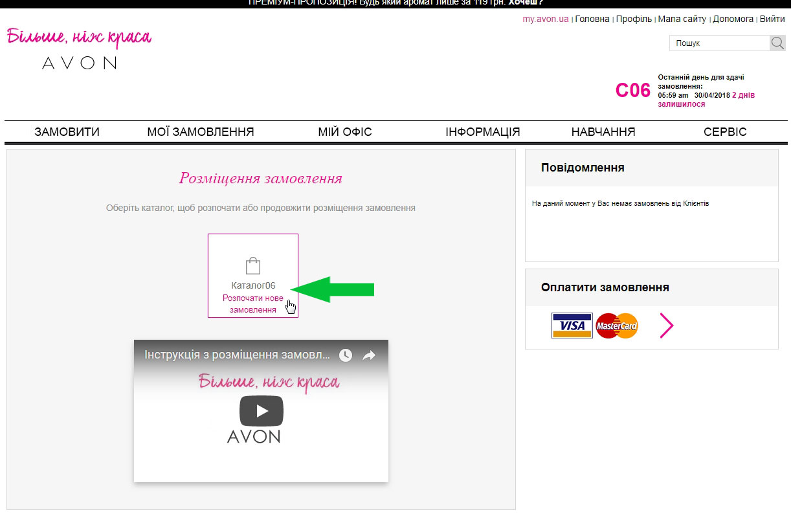The image size is (791, 532).
Task: Click the Розпочати нове замовлення link
Action: (253, 304)
